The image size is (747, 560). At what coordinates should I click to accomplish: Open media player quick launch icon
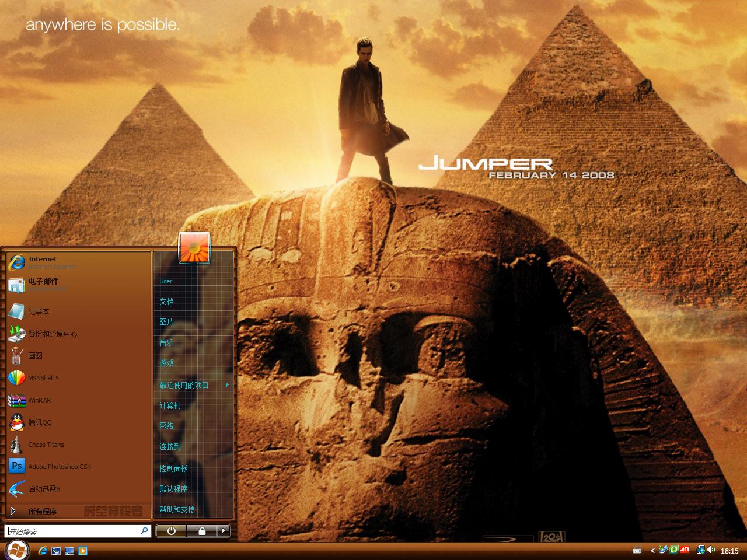[83, 551]
